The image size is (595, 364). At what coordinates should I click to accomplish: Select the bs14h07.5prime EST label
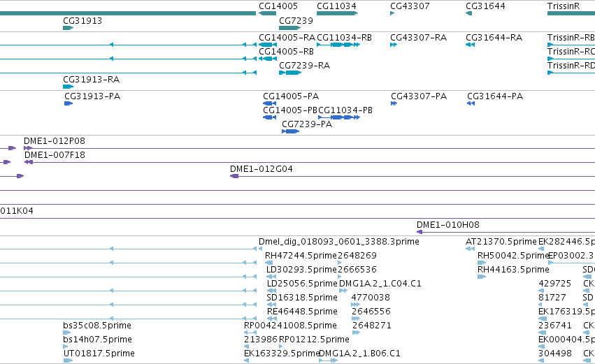97,340
